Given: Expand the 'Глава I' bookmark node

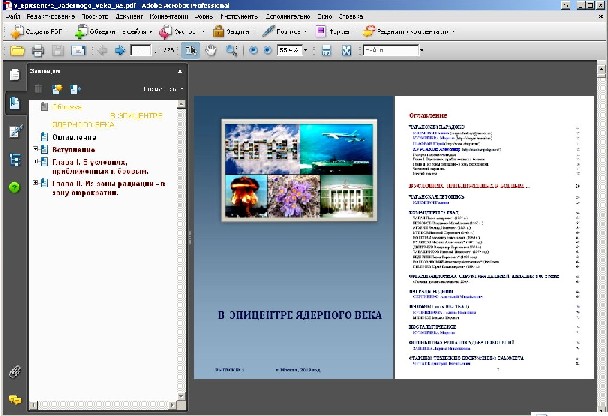Looking at the screenshot, I should tap(35, 163).
